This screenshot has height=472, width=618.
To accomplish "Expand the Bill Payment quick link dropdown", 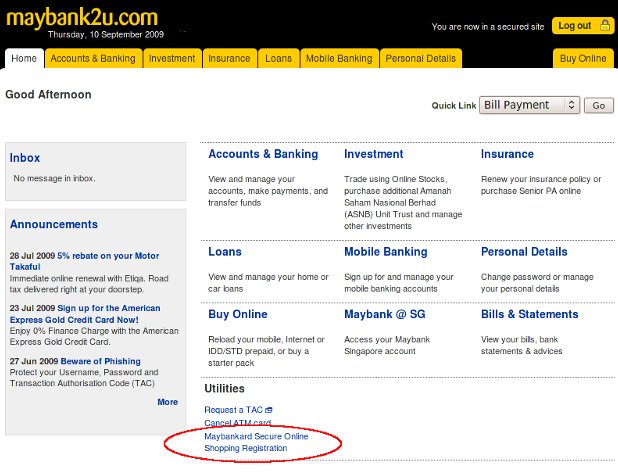I will [529, 105].
